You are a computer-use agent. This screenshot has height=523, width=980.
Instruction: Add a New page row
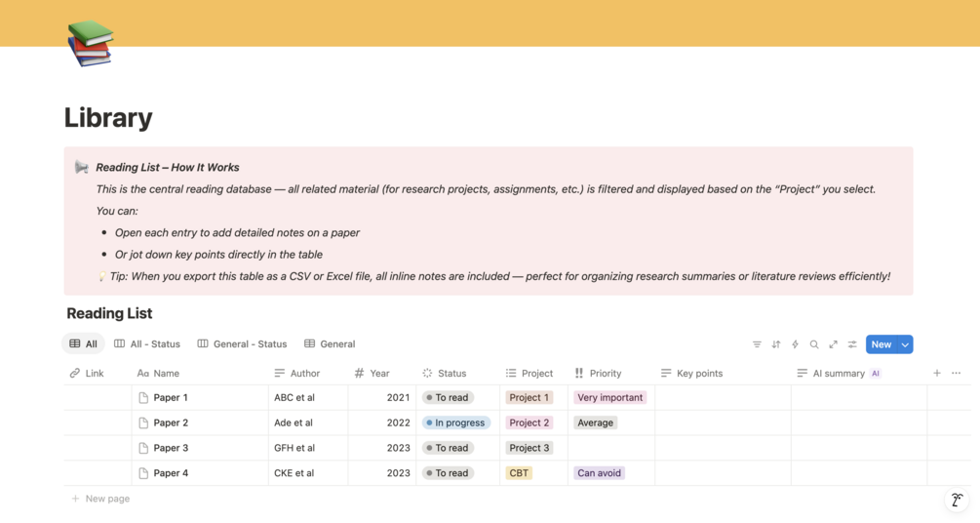pos(106,499)
